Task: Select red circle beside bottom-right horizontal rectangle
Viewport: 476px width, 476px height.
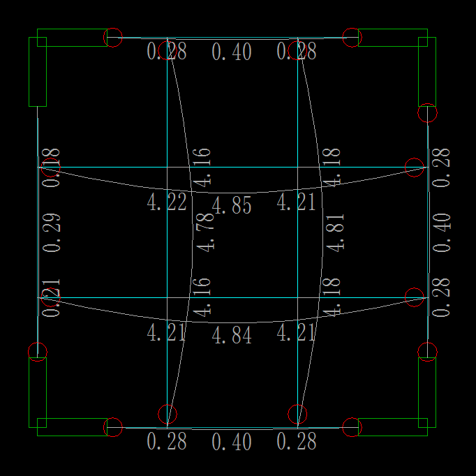Action: click(352, 427)
